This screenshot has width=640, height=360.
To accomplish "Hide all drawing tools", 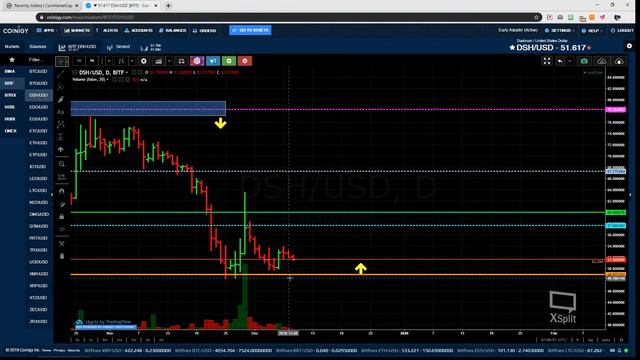I will [x=62, y=229].
